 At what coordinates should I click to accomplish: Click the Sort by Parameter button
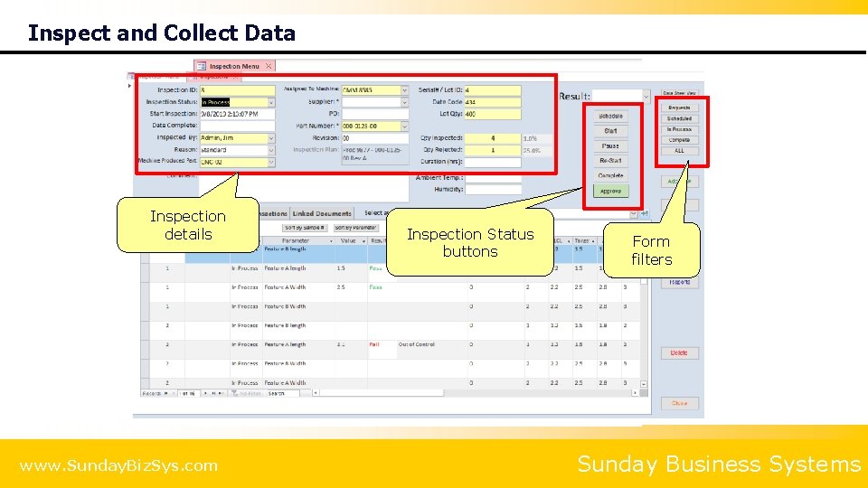click(356, 228)
